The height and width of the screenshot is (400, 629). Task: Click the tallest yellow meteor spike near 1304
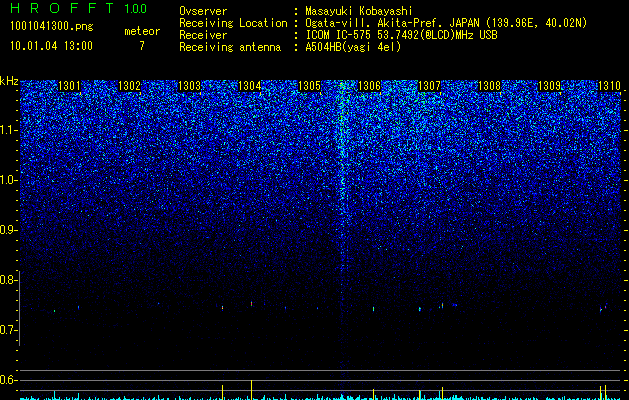pos(252,390)
